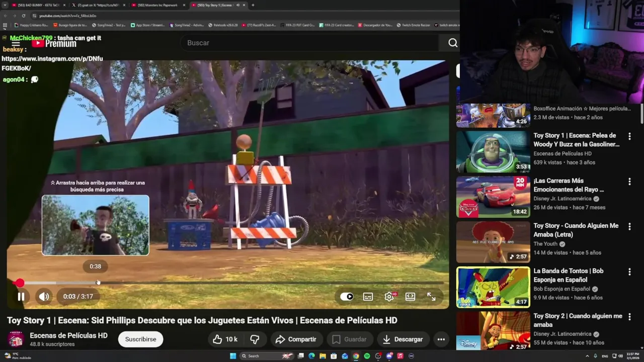Open the Happy Cristiano Ro... bookmark
Image resolution: width=644 pixels, height=362 pixels.
point(31,25)
